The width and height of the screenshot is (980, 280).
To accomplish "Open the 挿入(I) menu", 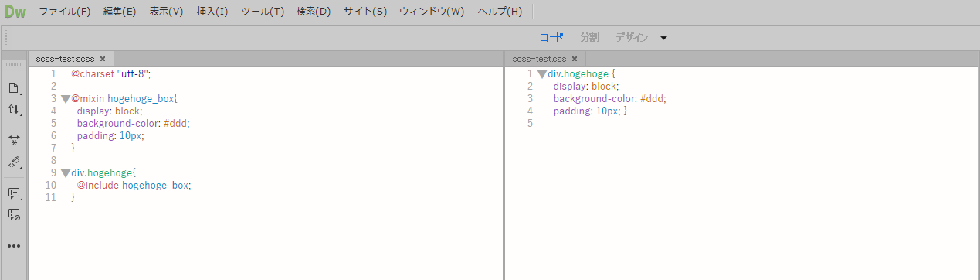I will click(212, 12).
